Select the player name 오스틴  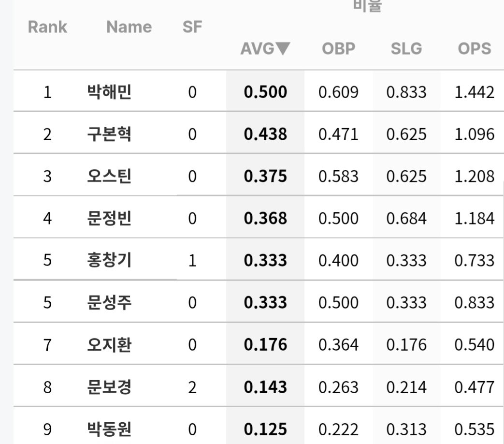coord(109,176)
